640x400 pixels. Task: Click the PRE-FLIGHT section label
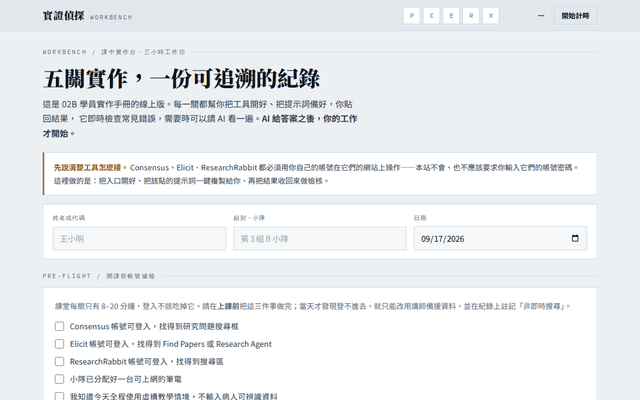point(67,276)
